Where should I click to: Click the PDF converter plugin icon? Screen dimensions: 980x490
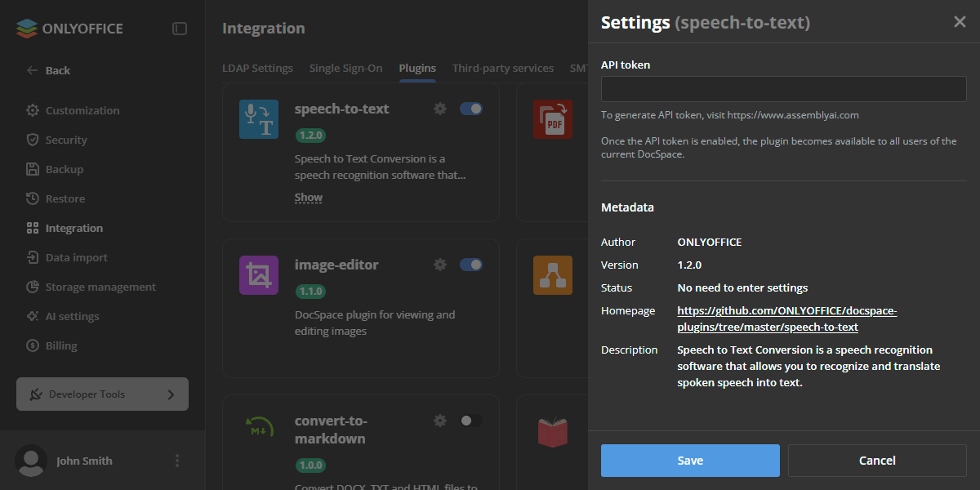click(x=553, y=119)
